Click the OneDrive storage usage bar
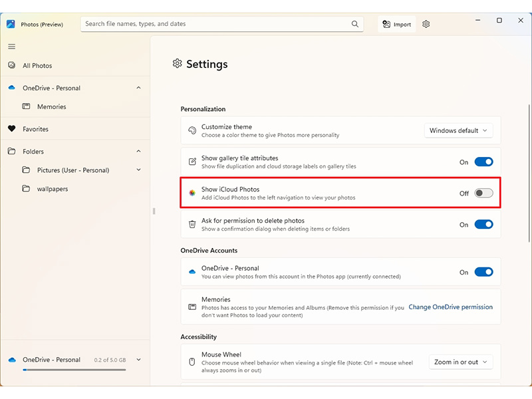532x399 pixels. pos(74,370)
